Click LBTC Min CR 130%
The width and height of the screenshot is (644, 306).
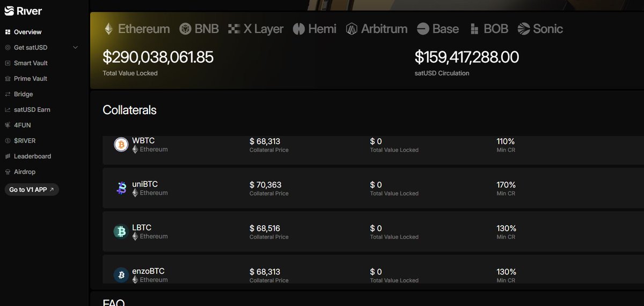[506, 228]
